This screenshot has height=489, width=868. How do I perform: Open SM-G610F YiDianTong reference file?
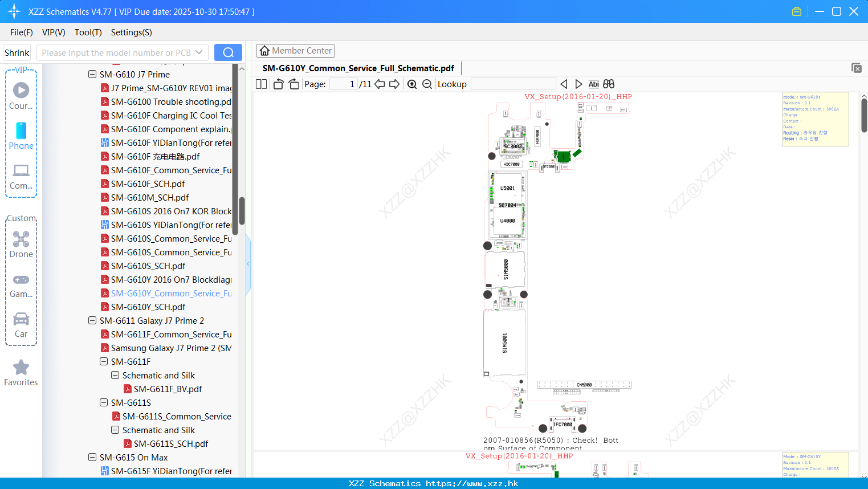pyautogui.click(x=166, y=142)
